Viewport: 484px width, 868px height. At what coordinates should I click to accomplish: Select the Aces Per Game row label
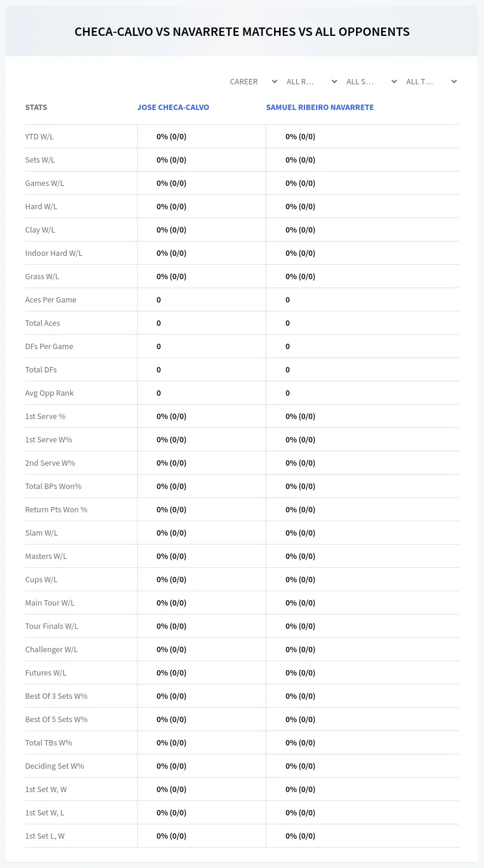pyautogui.click(x=51, y=299)
